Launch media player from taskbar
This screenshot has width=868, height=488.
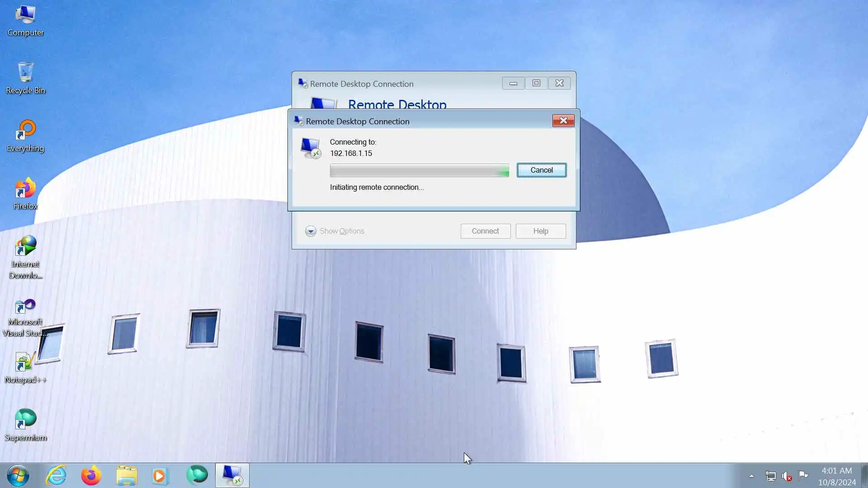(x=160, y=475)
